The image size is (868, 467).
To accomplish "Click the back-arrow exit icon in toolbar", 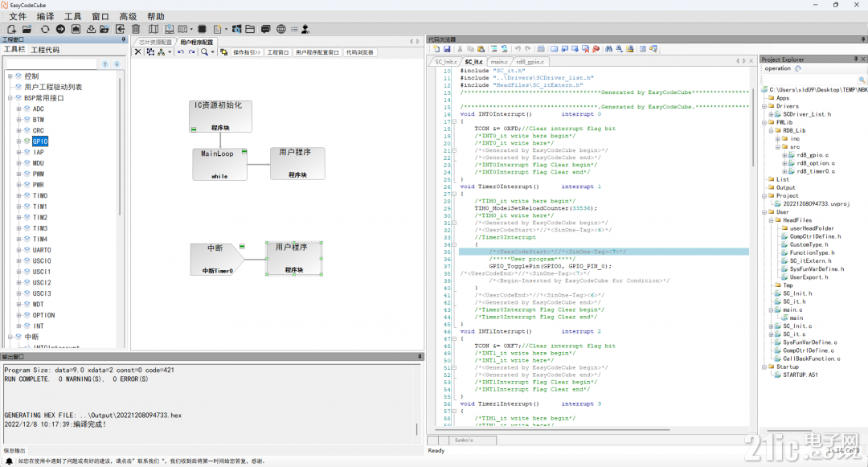I will coord(120,29).
